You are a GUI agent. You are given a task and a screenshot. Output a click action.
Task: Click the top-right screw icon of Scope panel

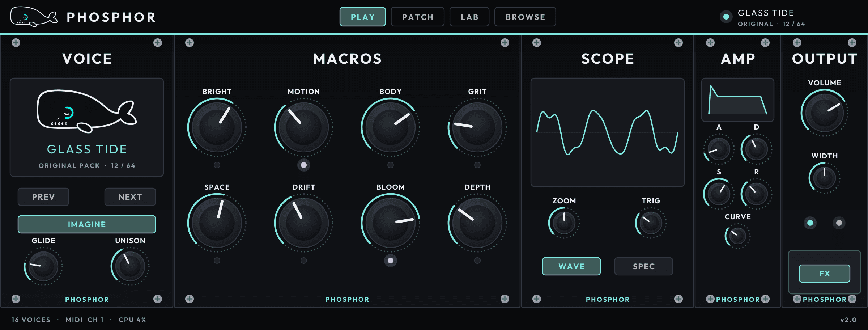[678, 43]
